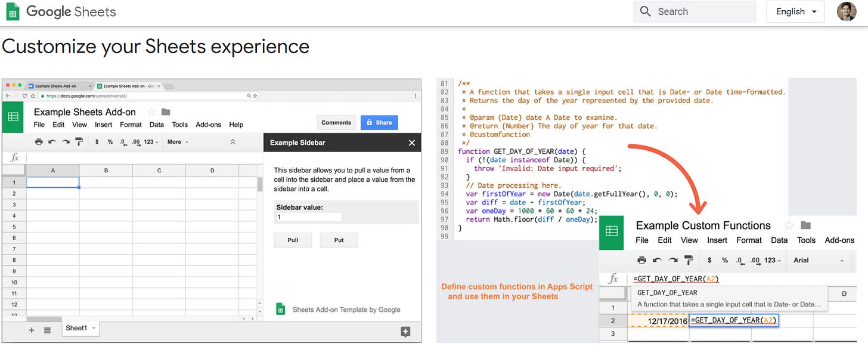Screen dimensions: 868x353
Task: Click the browser reload icon
Action: point(24,95)
